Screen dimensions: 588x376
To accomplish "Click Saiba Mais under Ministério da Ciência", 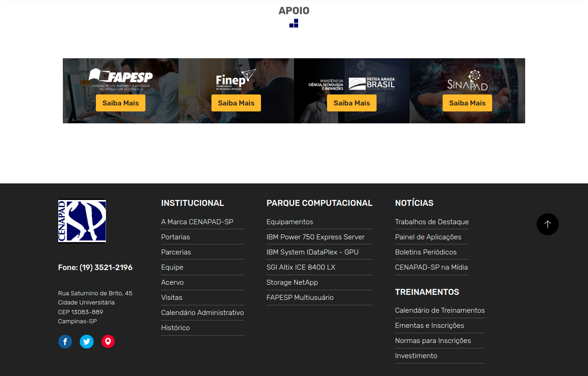I will [352, 103].
